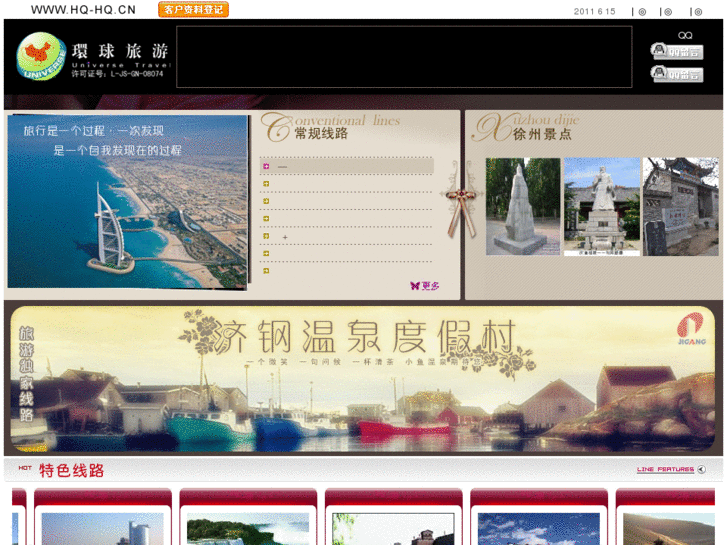
Task: Click the 济钢温泉度假村 harbor banner
Action: pyautogui.click(x=363, y=378)
